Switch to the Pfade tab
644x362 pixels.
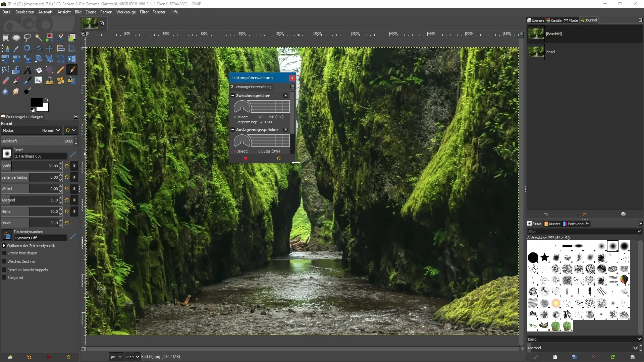click(571, 20)
